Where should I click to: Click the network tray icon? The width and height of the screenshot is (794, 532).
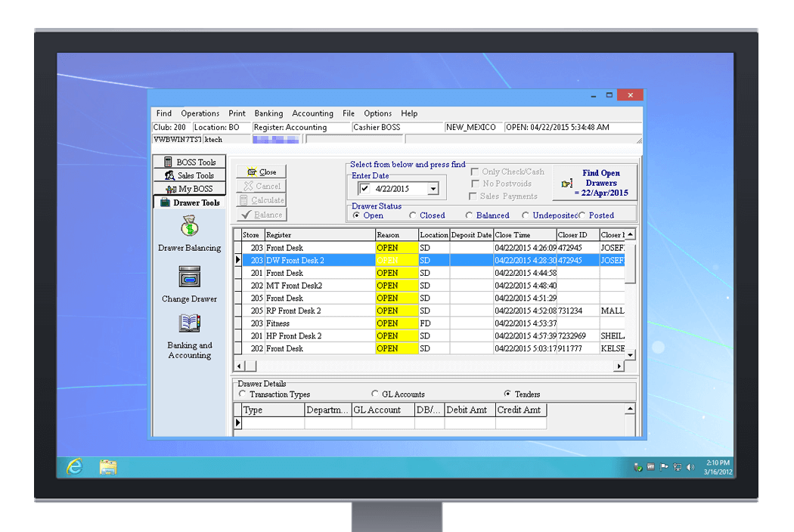(677, 467)
